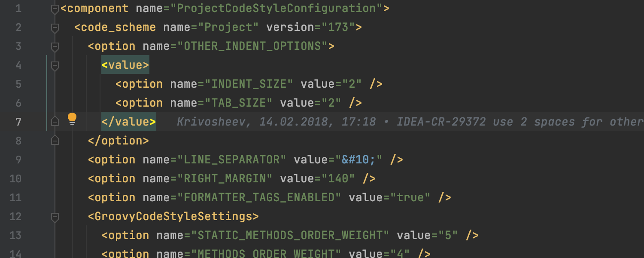This screenshot has height=258, width=644.
Task: Click the yellow light bulb intention icon
Action: (72, 119)
